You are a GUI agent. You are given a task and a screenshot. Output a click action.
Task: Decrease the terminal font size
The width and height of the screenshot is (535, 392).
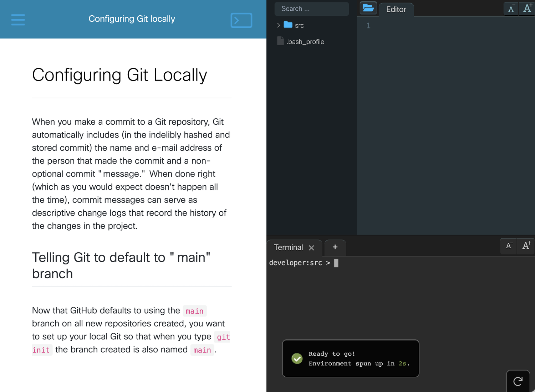509,246
